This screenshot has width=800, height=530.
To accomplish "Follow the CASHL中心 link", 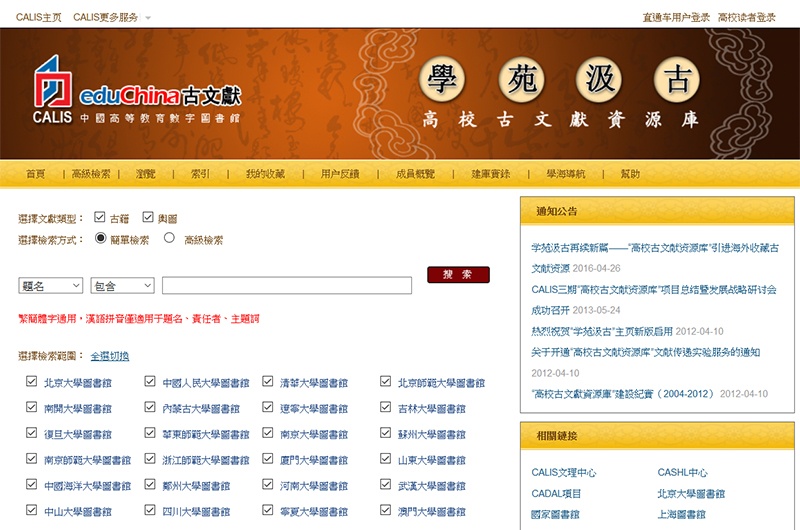I will click(x=682, y=472).
